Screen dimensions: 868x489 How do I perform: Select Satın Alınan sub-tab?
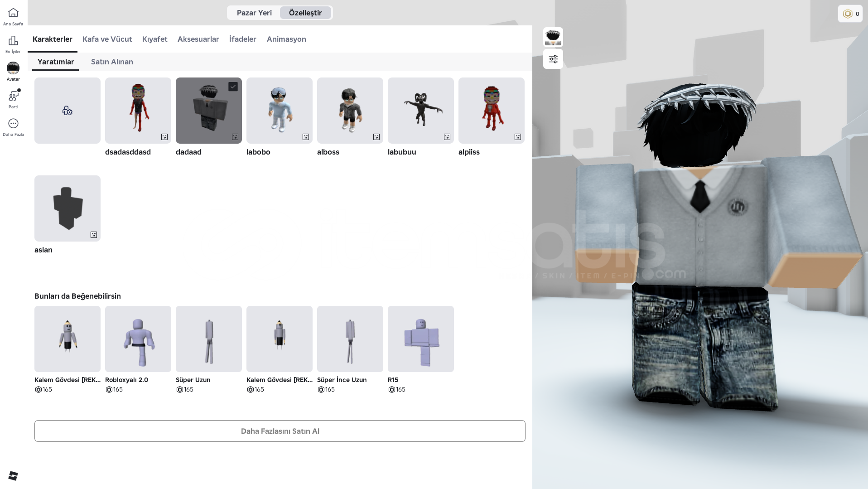pyautogui.click(x=112, y=62)
